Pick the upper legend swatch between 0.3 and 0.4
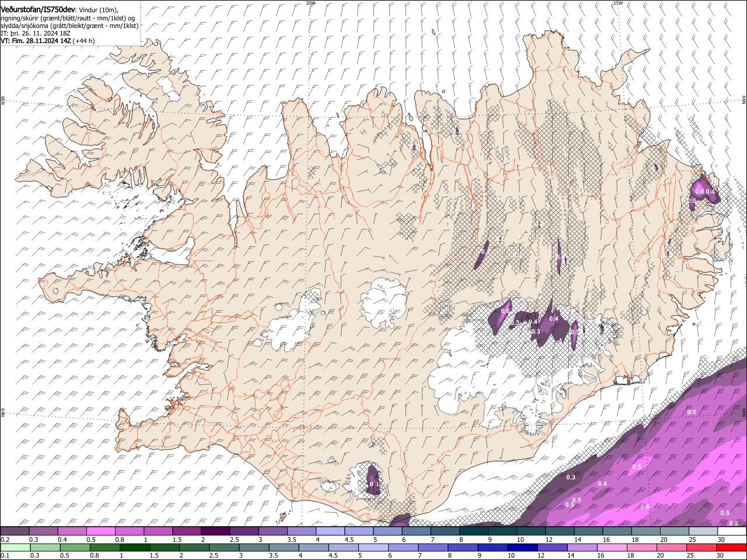This screenshot has height=560, width=747. tap(43, 531)
